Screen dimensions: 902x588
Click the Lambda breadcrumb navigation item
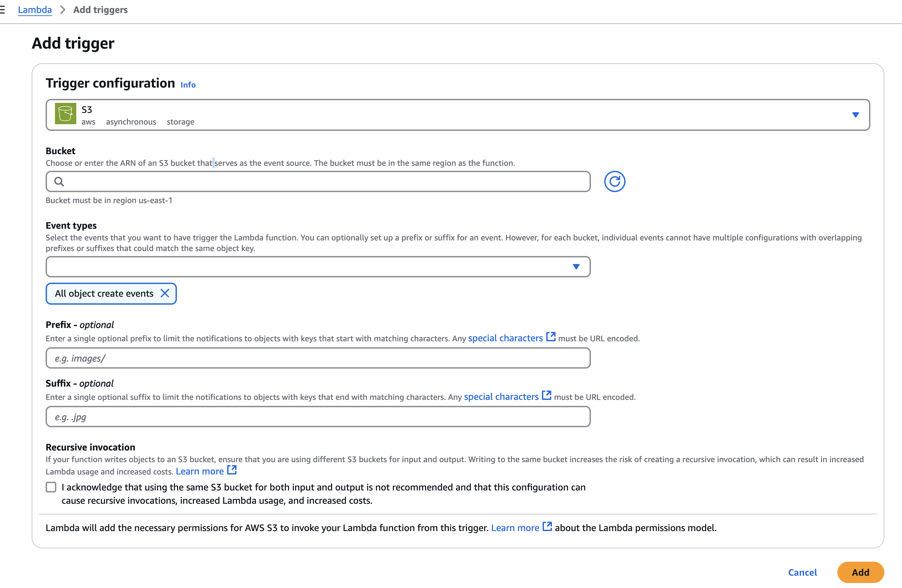click(x=34, y=9)
